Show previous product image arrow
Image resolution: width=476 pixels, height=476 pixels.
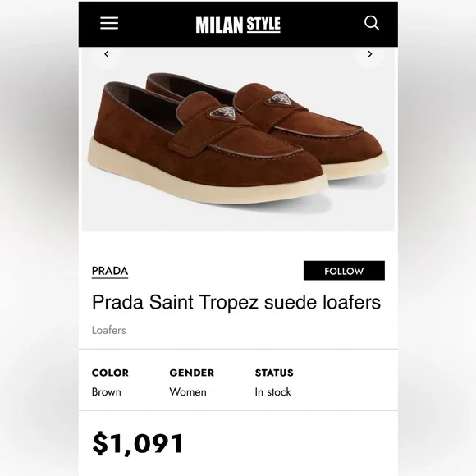pyautogui.click(x=106, y=54)
